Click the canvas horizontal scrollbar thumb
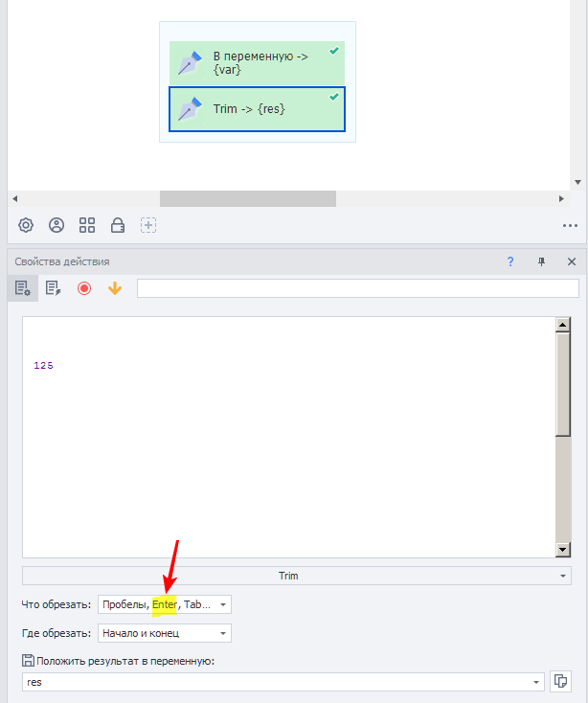The image size is (588, 703). pos(248,198)
